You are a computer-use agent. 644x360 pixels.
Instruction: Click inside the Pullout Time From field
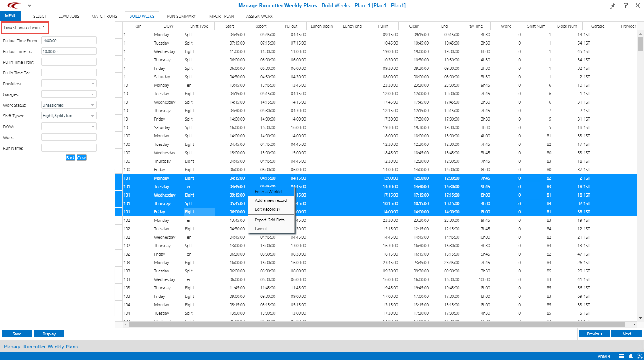69,40
